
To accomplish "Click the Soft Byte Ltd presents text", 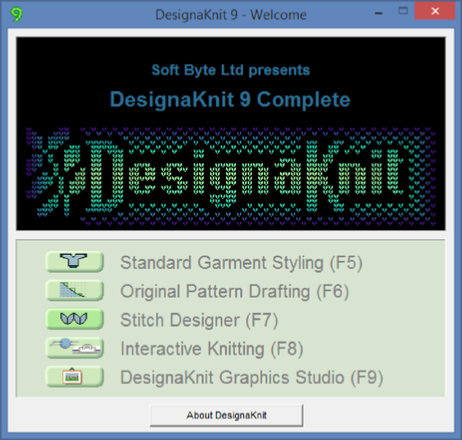I will point(231,70).
